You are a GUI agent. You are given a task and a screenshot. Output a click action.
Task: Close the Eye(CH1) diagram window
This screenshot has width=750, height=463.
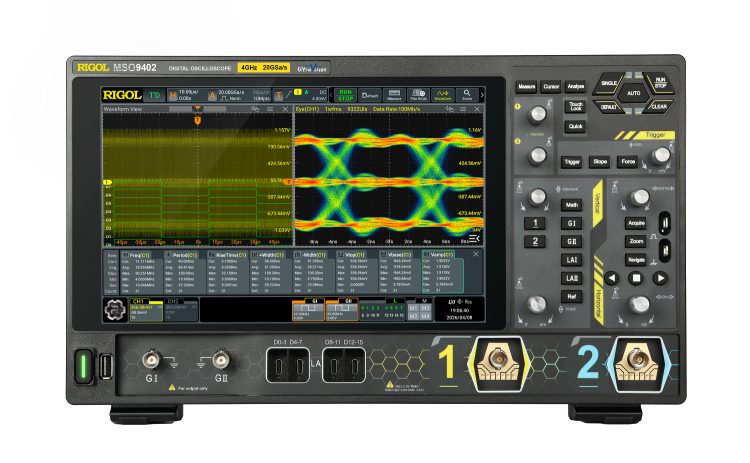click(477, 109)
